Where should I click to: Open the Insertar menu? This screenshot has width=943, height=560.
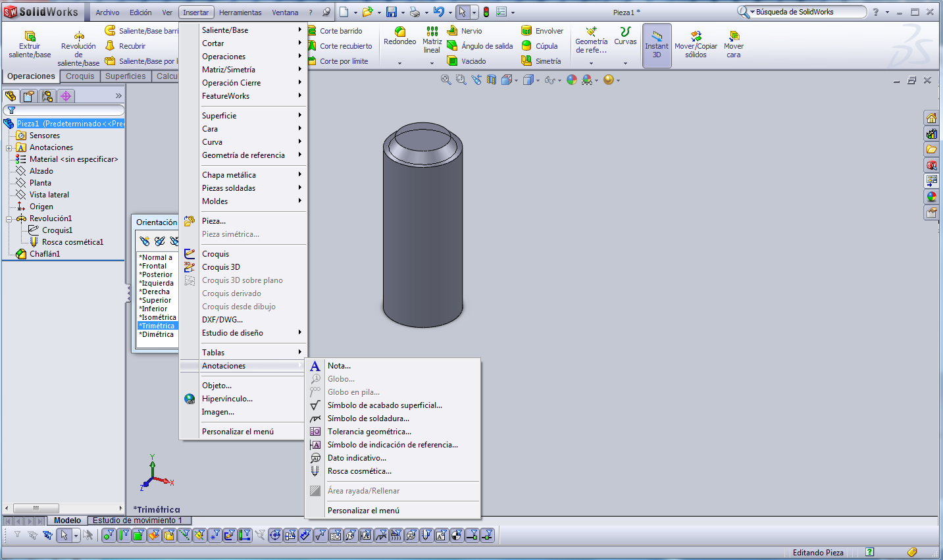(195, 12)
